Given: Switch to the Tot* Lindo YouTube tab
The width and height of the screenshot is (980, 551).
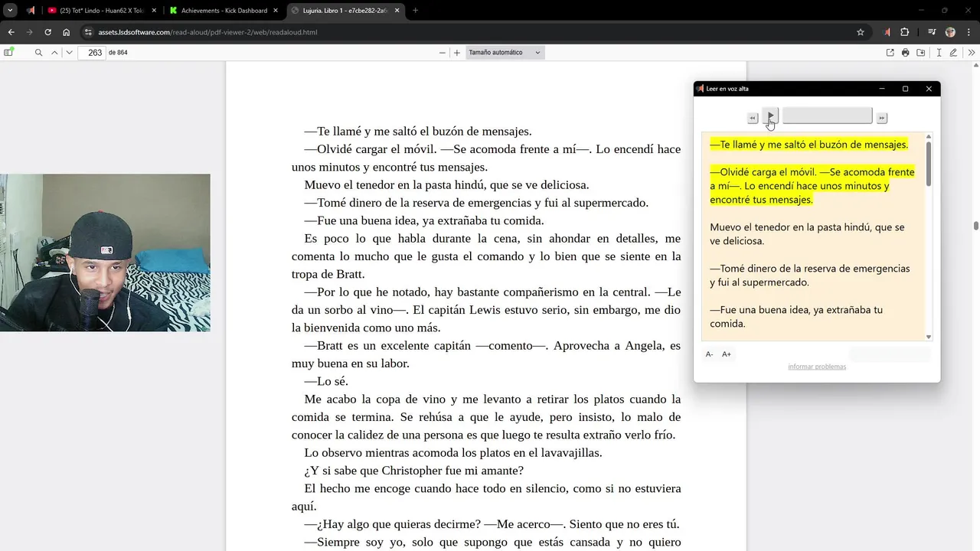Looking at the screenshot, I should pyautogui.click(x=101, y=11).
